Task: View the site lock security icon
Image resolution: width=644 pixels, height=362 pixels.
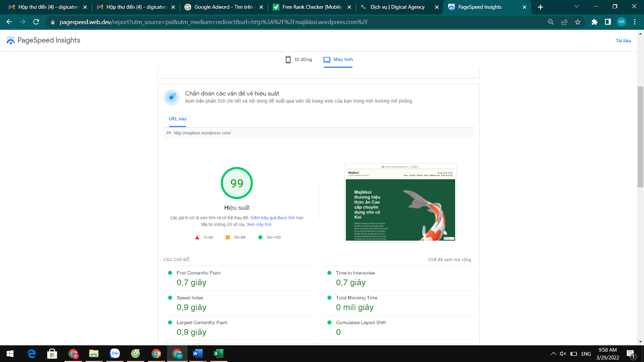Action: click(x=52, y=22)
